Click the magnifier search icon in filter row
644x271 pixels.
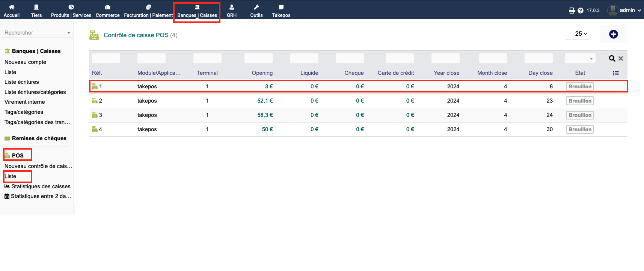(x=612, y=59)
